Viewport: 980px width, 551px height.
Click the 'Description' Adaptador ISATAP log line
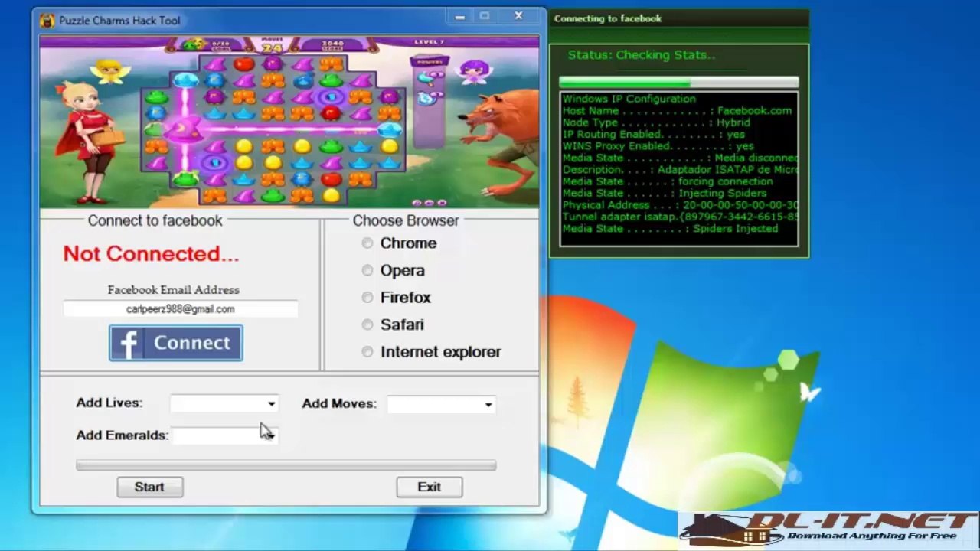680,170
